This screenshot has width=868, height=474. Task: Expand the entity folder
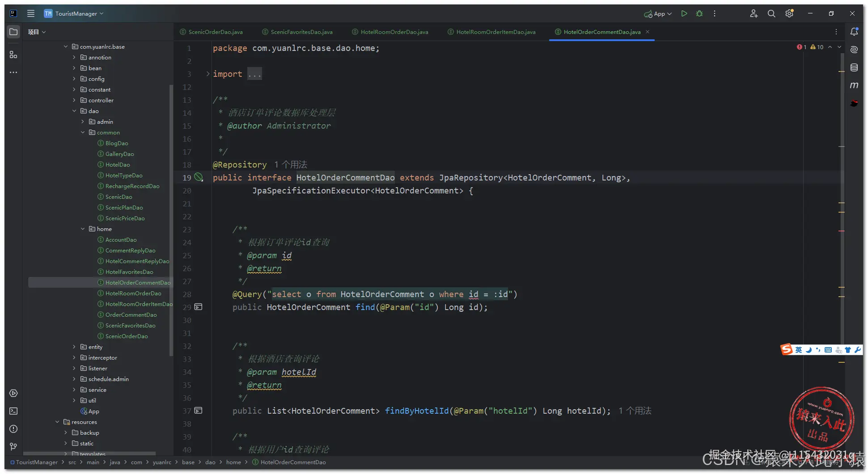click(x=74, y=347)
